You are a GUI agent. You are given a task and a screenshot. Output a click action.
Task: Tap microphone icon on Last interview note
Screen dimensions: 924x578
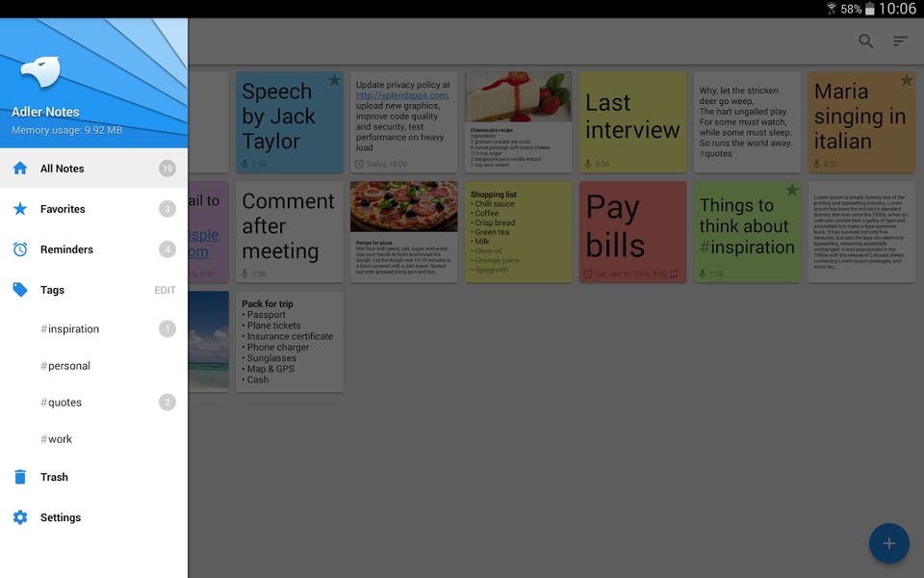[x=587, y=164]
